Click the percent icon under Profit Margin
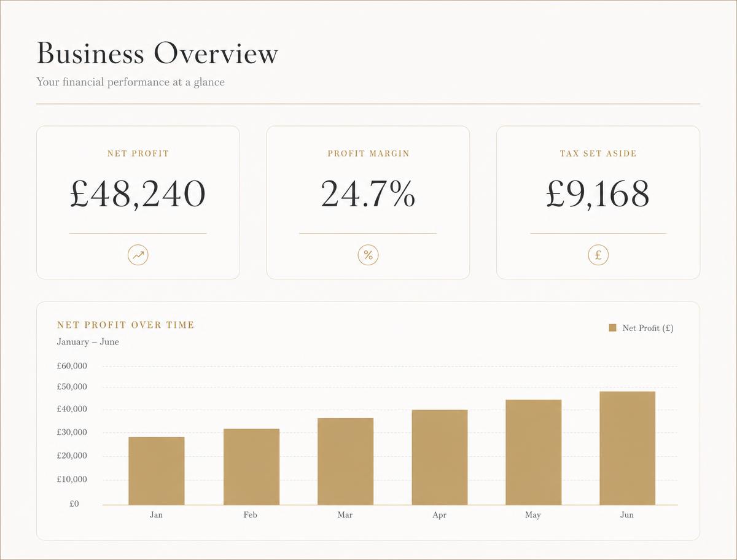The height and width of the screenshot is (560, 737). (368, 255)
